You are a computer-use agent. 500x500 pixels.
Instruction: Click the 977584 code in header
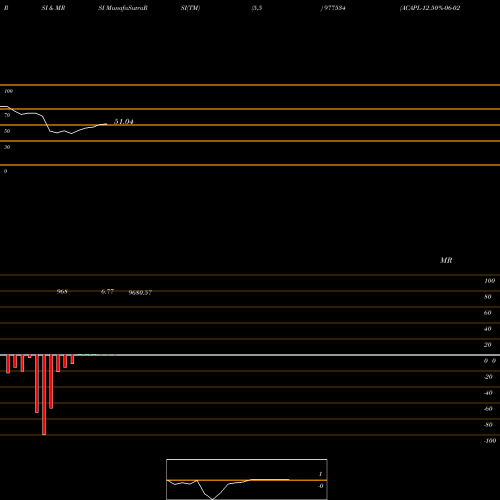tap(333, 8)
